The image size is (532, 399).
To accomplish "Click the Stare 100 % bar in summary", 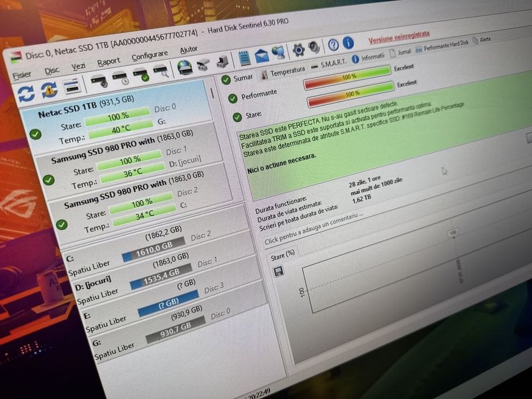I will coord(351,95).
